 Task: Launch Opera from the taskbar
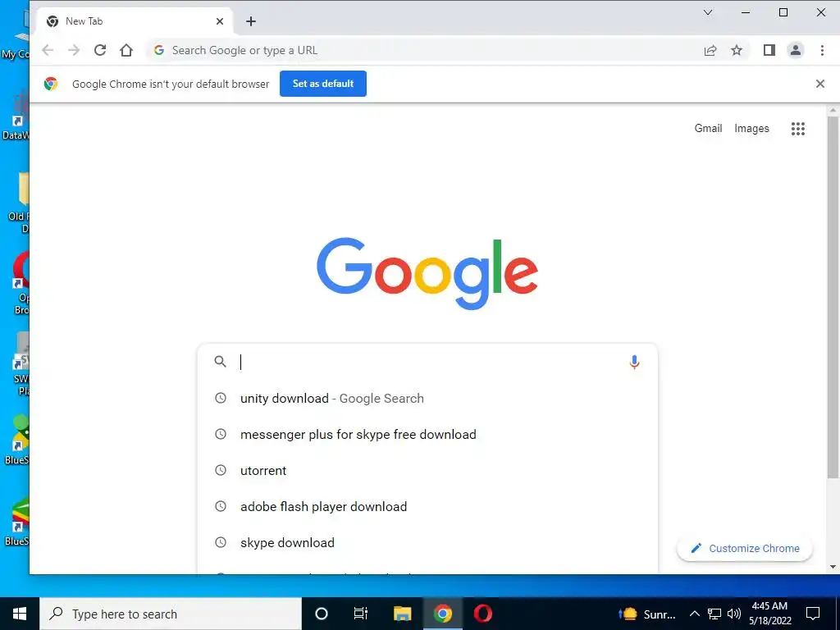pos(482,614)
